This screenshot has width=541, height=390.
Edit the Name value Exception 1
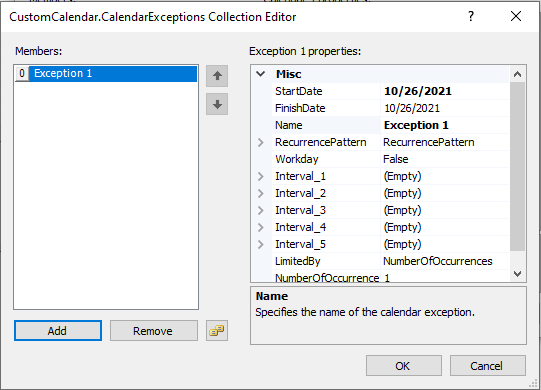click(444, 125)
